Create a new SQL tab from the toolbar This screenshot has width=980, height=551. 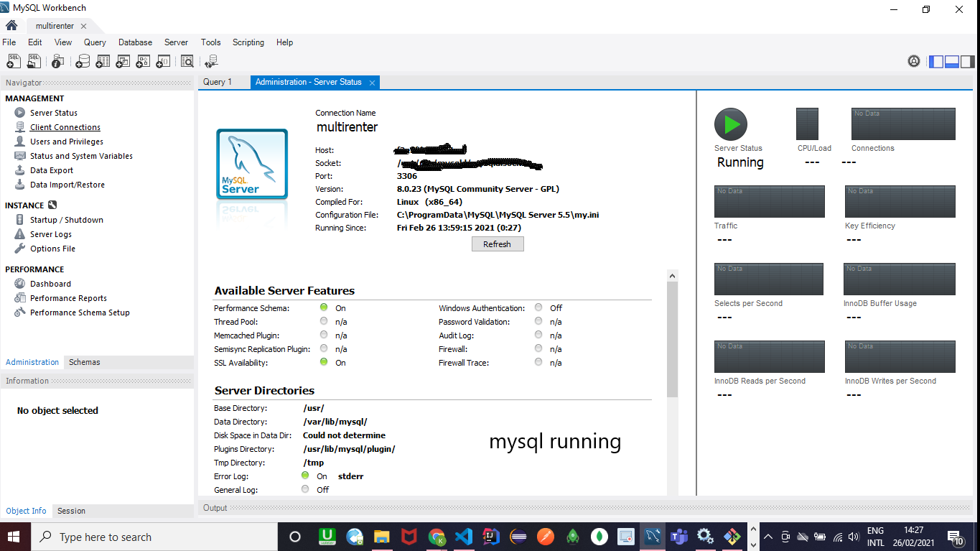coord(14,61)
